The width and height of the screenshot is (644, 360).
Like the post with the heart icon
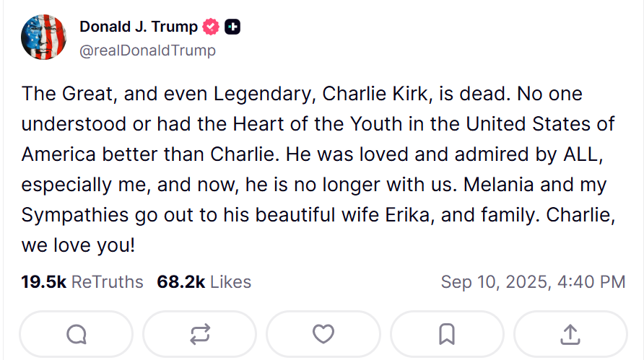pyautogui.click(x=323, y=334)
